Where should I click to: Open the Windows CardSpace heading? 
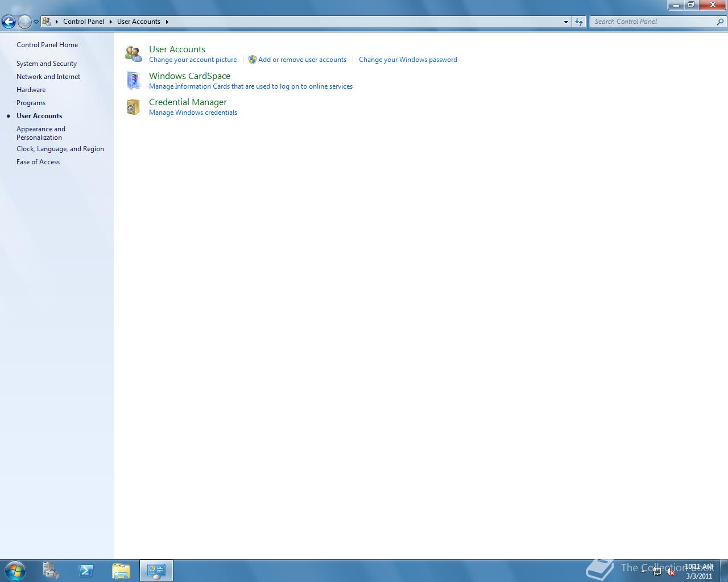pyautogui.click(x=189, y=76)
